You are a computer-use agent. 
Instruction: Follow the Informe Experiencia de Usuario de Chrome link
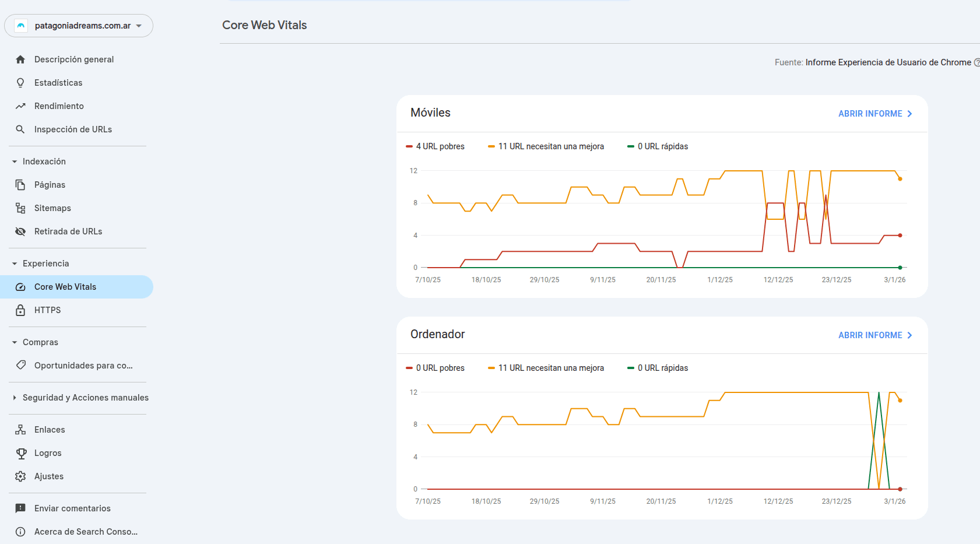tap(888, 62)
